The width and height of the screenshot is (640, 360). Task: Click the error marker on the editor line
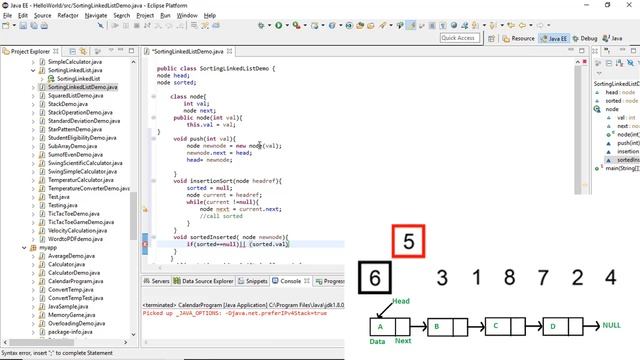[145, 244]
